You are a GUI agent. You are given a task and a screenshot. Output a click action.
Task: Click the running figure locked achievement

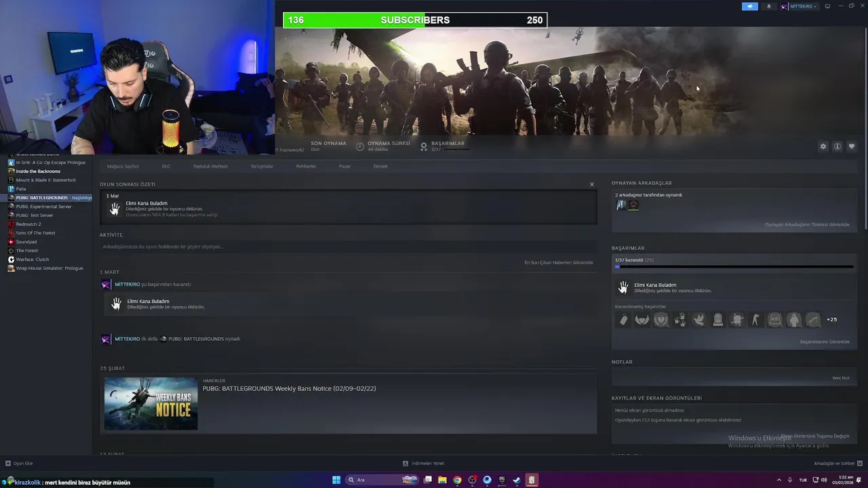tap(756, 320)
